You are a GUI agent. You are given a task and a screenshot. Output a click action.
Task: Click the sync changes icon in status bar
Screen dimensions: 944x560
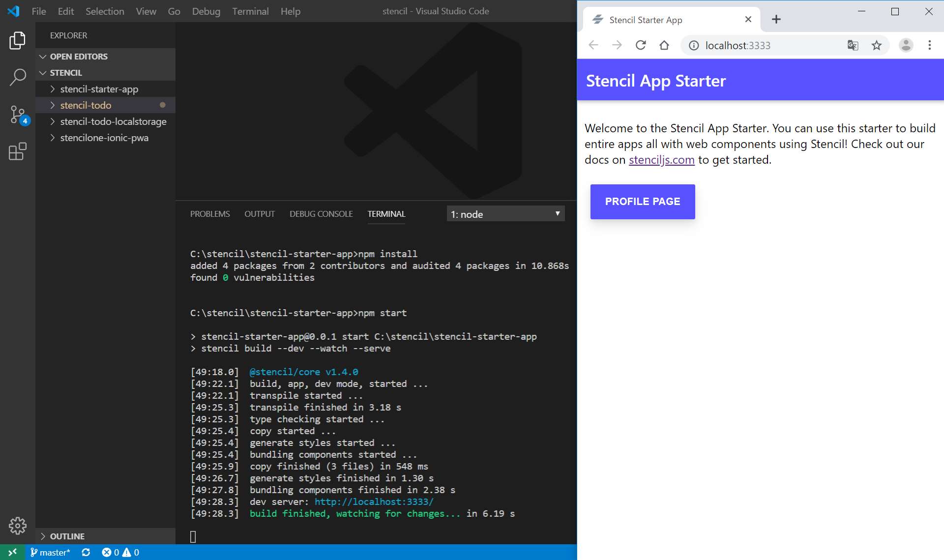coord(86,552)
